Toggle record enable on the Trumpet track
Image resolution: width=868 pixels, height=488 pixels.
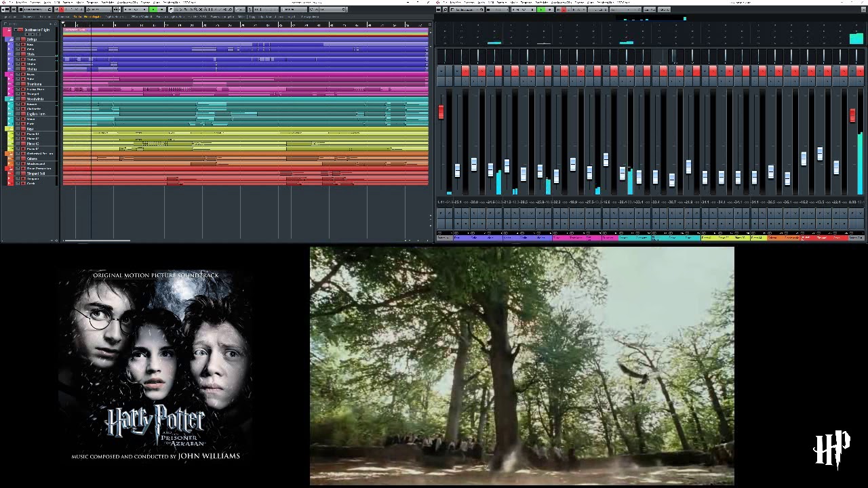[x=23, y=94]
